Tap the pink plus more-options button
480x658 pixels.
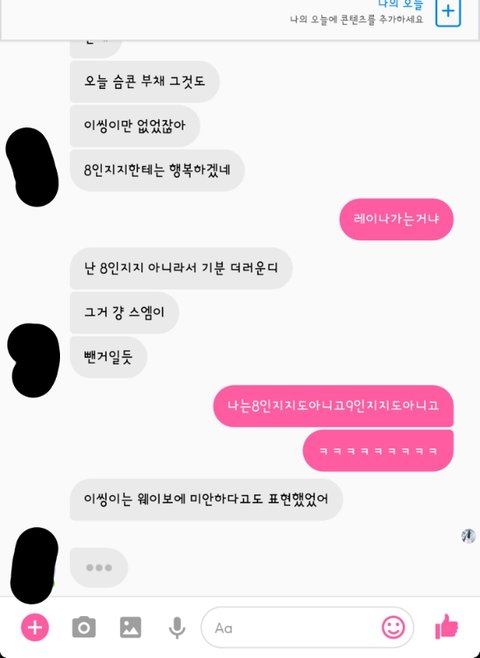(35, 627)
